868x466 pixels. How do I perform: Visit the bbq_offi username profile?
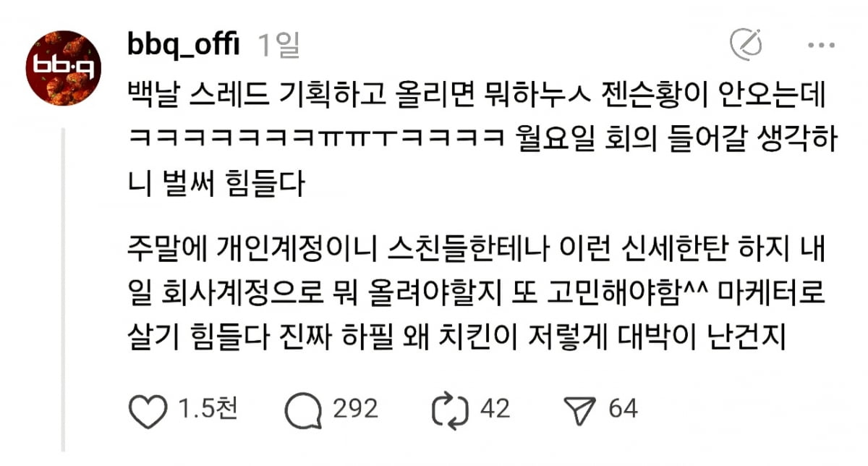[x=184, y=46]
